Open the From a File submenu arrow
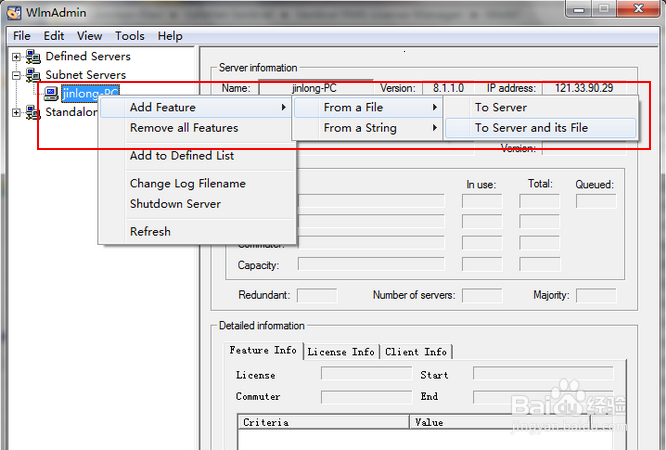 tap(435, 108)
